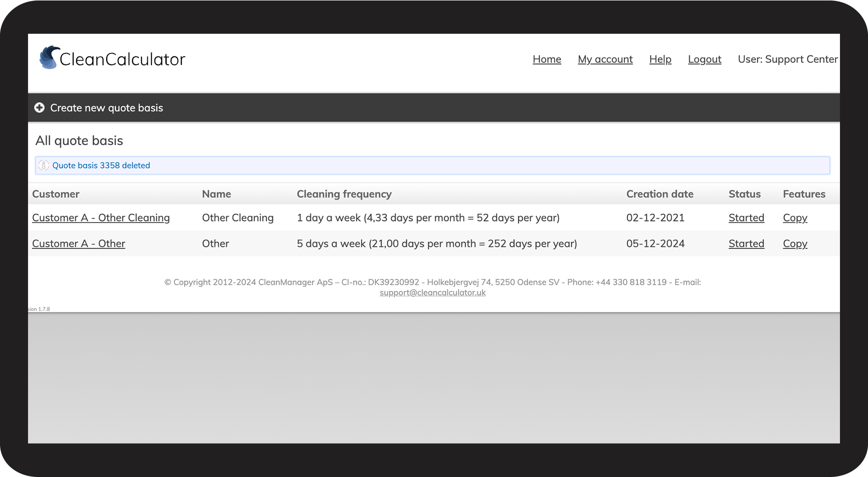The image size is (868, 477).
Task: Copy the quote created 05-12-2024
Action: 795,244
